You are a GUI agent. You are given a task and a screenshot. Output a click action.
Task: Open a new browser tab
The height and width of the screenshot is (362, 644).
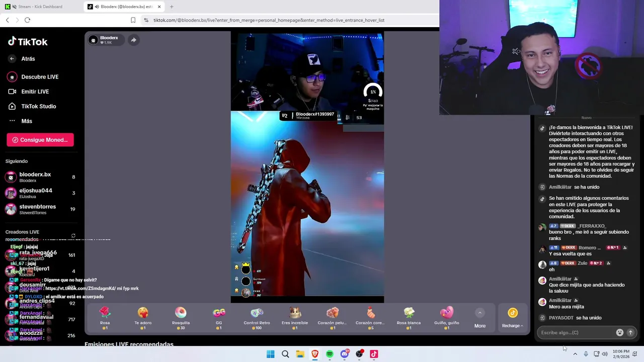coord(172,7)
